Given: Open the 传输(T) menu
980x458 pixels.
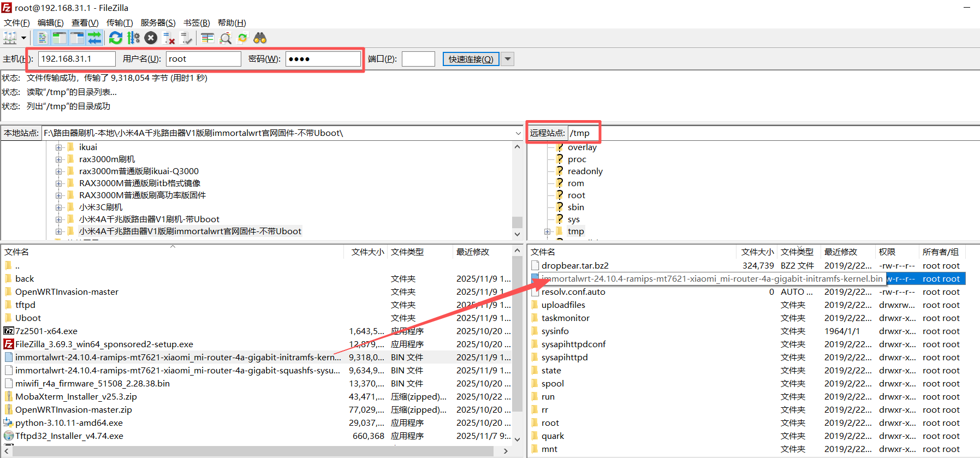Looking at the screenshot, I should point(120,22).
